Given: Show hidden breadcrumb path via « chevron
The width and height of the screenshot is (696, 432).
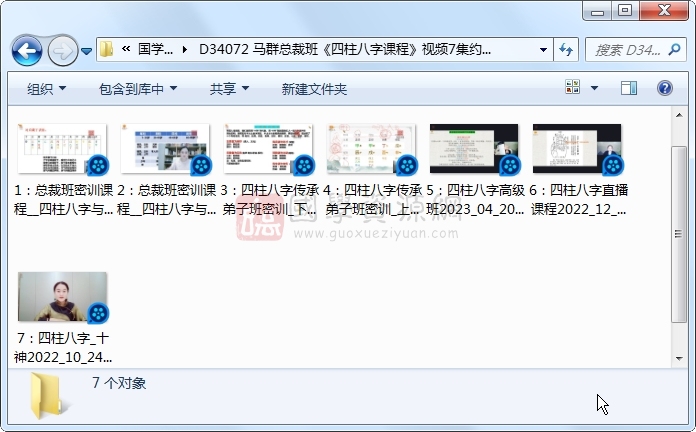Looking at the screenshot, I should click(x=126, y=49).
